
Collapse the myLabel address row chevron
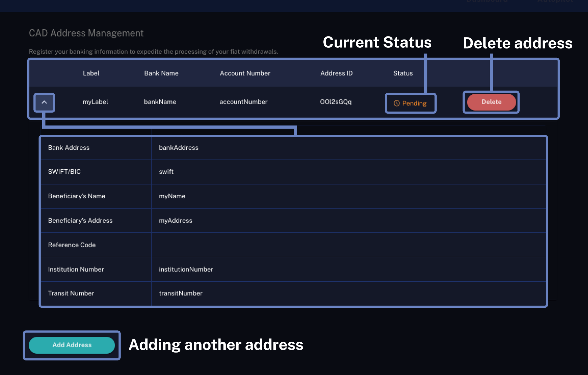44,102
